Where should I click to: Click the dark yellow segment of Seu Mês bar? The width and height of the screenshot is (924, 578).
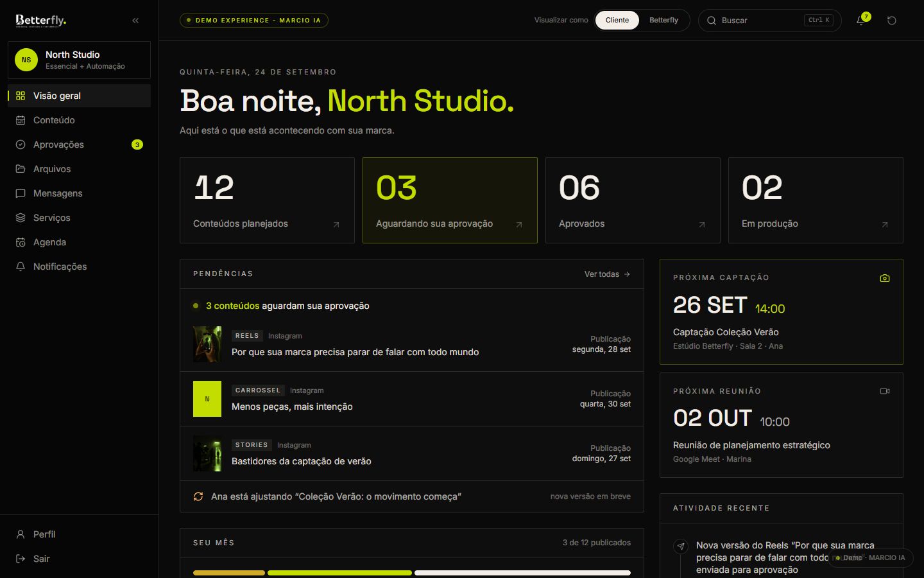[x=229, y=573]
